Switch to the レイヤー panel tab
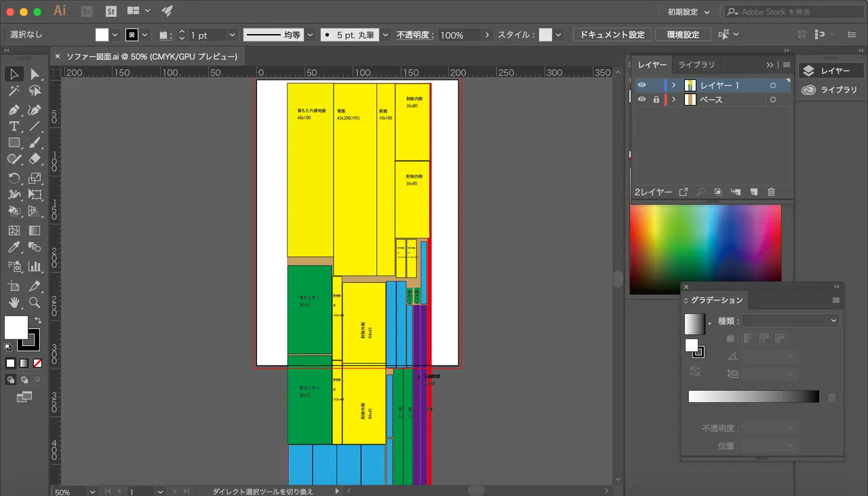 (x=652, y=64)
